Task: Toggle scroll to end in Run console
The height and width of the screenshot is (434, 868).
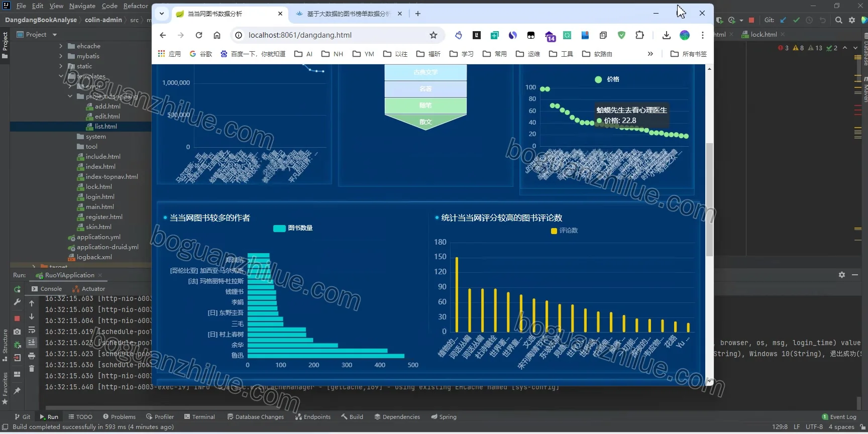Action: (x=32, y=343)
